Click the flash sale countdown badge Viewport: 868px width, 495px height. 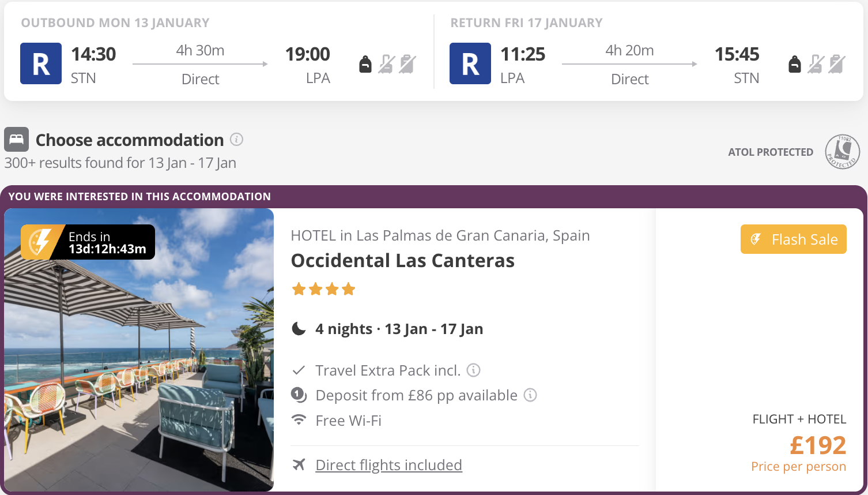(88, 242)
